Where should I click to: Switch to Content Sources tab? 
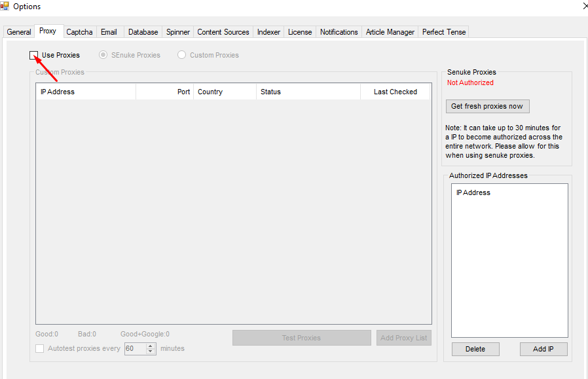223,32
